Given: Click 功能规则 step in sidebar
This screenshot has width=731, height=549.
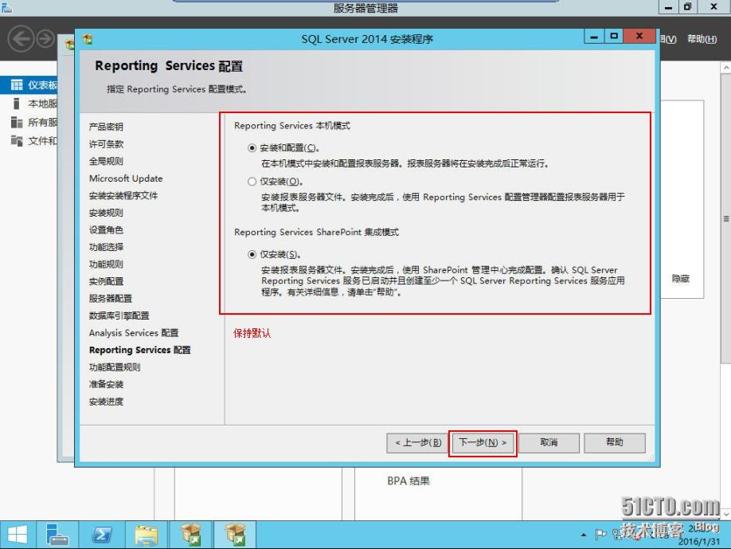Looking at the screenshot, I should (x=106, y=264).
